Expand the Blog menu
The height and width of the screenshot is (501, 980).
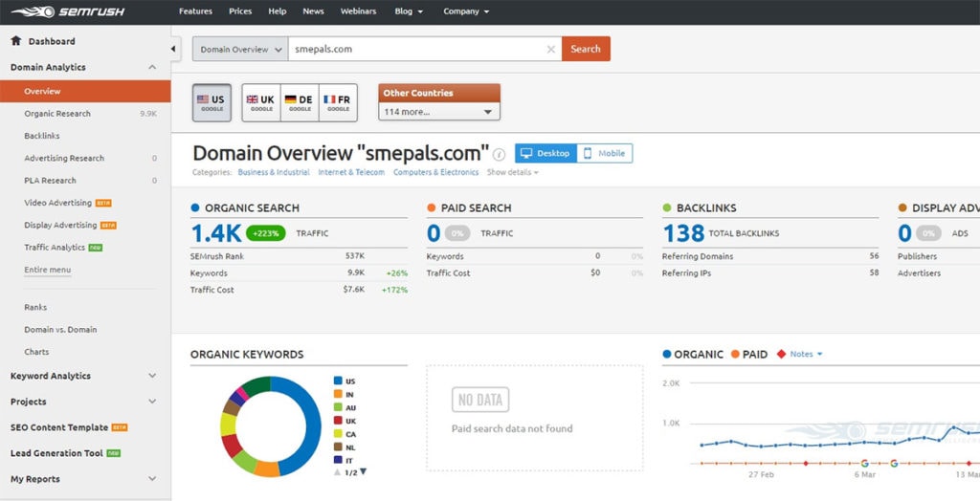[x=409, y=11]
